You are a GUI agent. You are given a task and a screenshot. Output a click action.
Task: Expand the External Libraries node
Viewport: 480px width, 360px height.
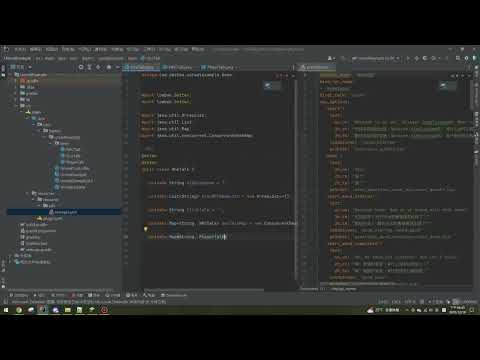point(11,256)
